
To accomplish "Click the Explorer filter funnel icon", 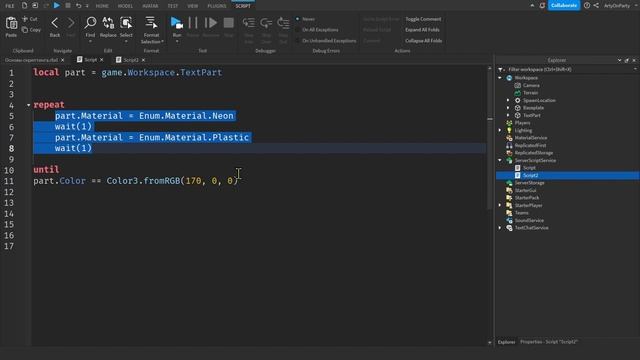I will (x=501, y=69).
